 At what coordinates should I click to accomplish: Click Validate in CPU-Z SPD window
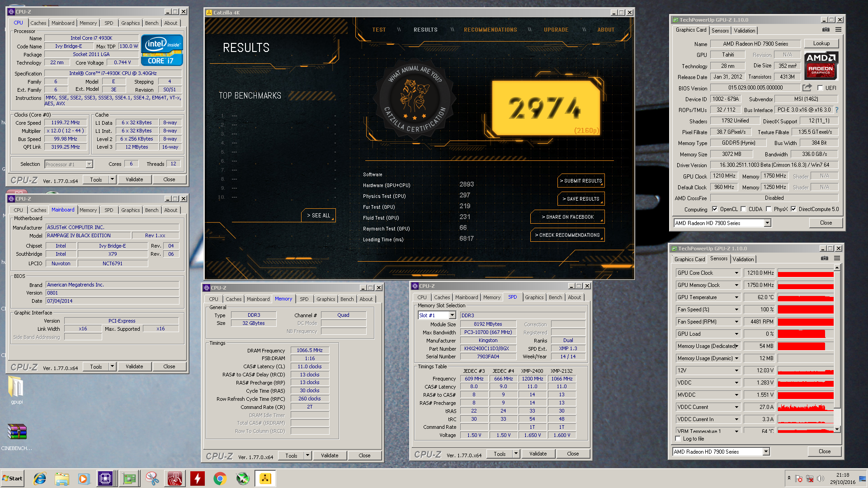click(538, 454)
